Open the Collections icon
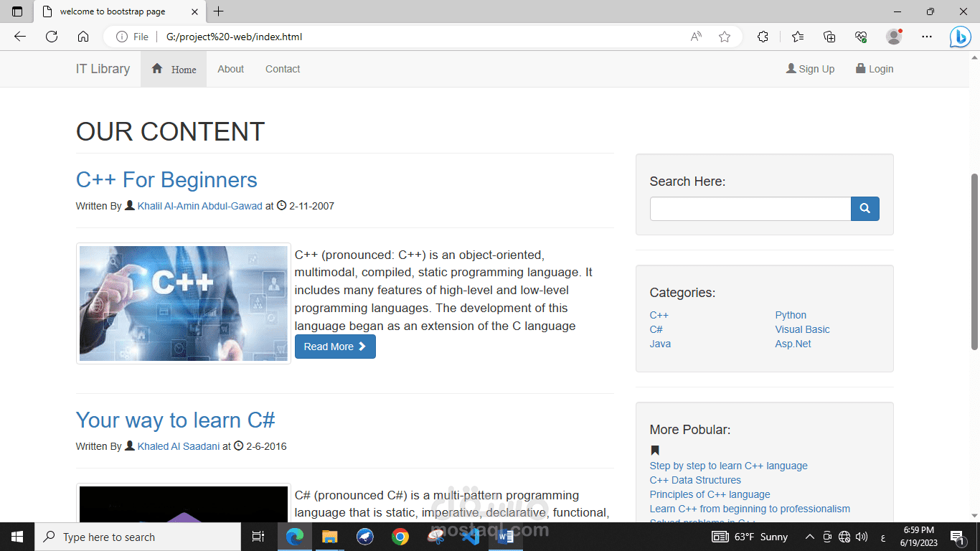 click(829, 37)
